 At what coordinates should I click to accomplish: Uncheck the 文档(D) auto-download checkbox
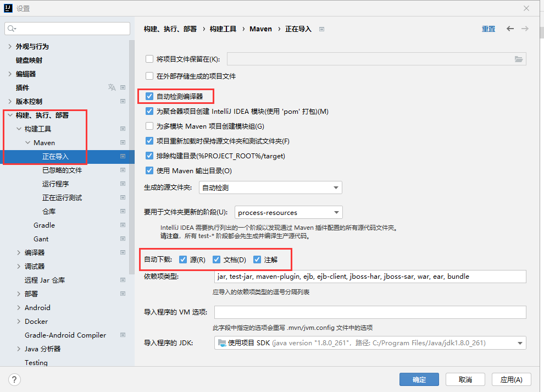(x=217, y=260)
